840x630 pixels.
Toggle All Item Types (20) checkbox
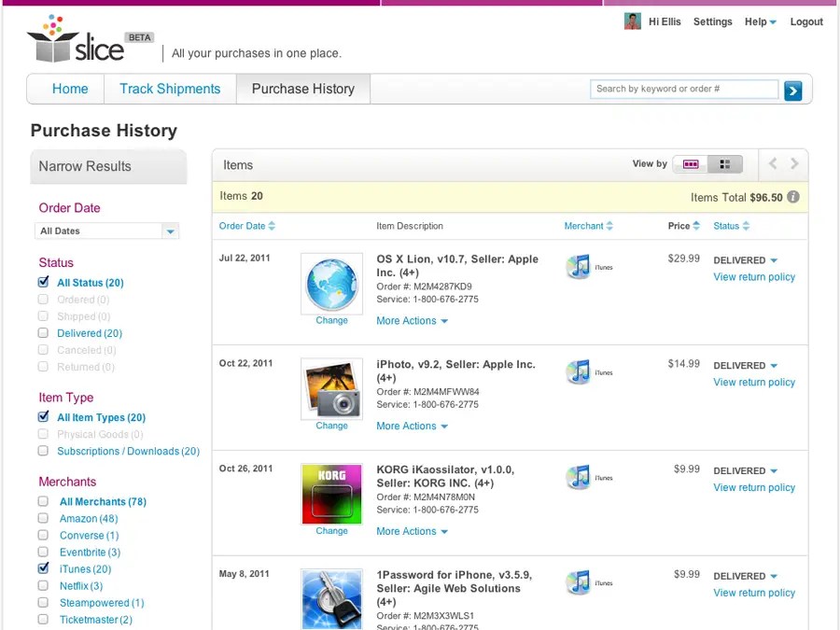coord(43,416)
